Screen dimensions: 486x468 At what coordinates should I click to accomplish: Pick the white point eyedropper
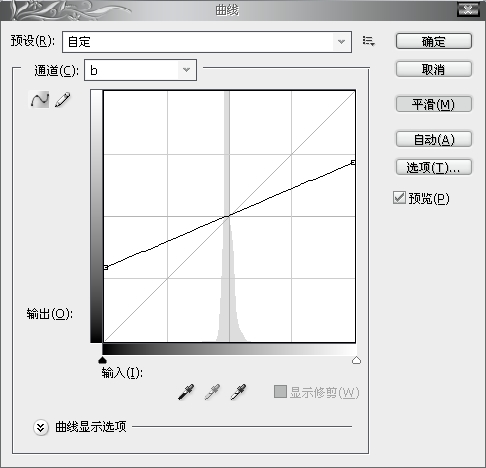click(238, 392)
